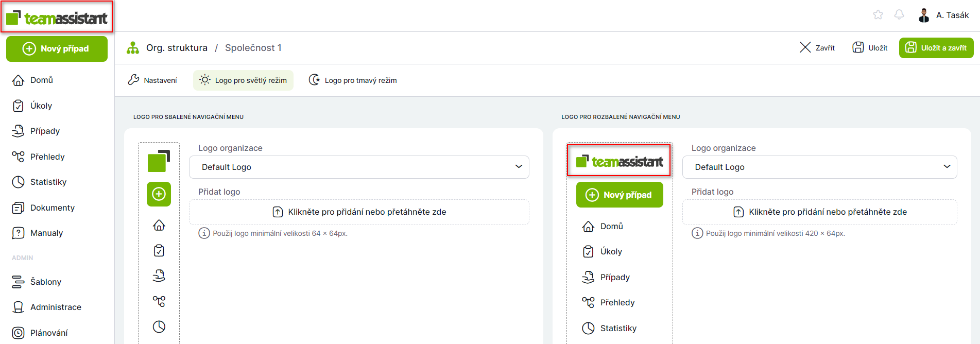
Task: Click the green plus icon in collapsed menu preview
Action: (159, 194)
